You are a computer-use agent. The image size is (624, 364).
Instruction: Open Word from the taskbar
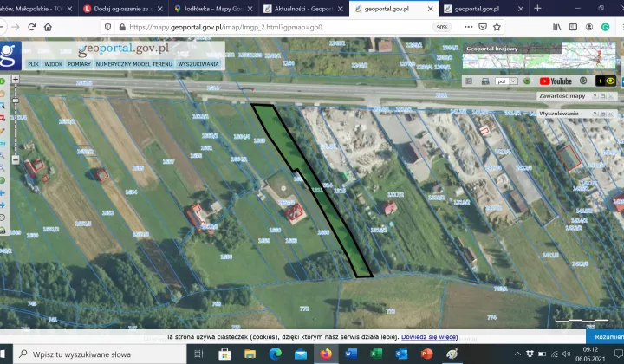coord(351,354)
